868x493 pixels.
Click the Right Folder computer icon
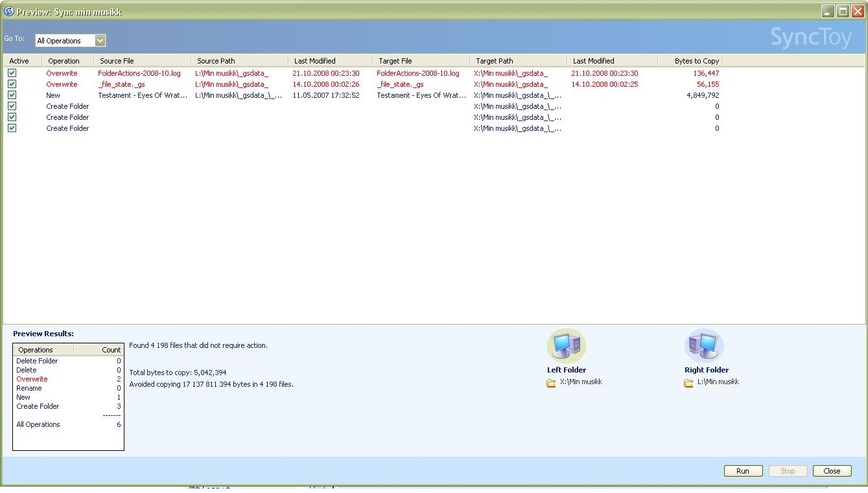click(704, 346)
